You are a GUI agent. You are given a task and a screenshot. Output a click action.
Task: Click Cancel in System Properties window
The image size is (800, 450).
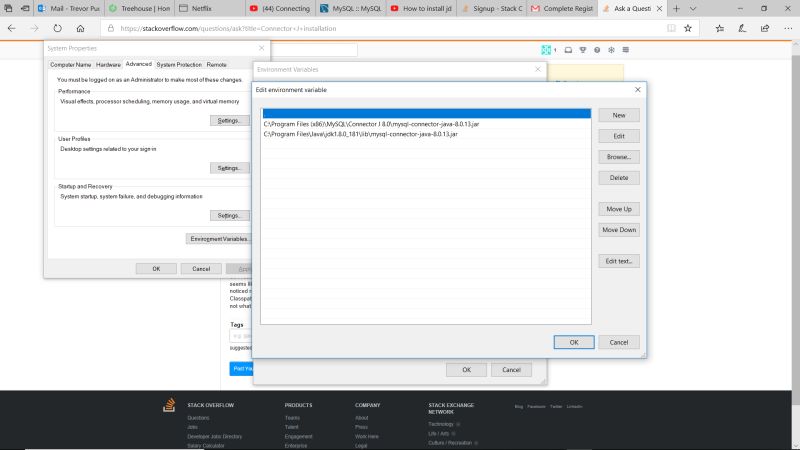coord(201,269)
